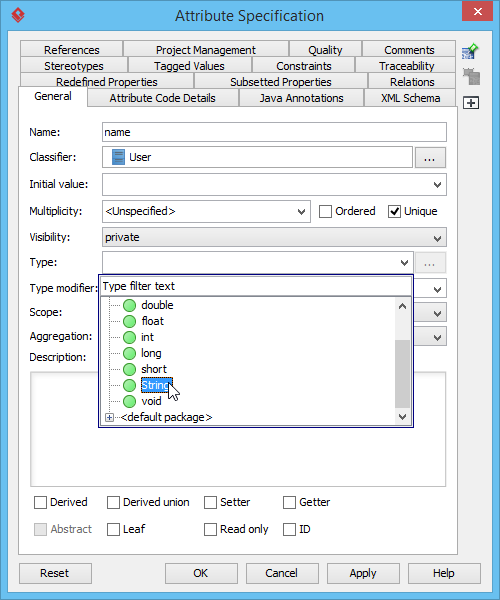Click the green circle icon beside double

[129, 305]
